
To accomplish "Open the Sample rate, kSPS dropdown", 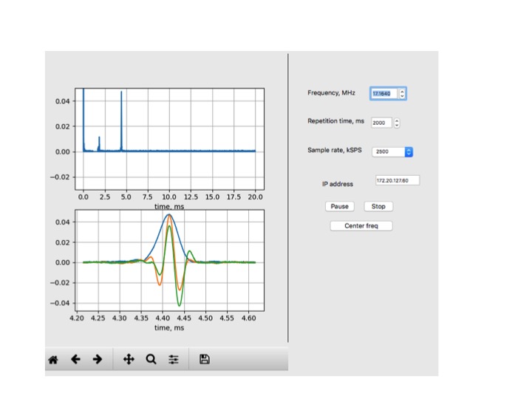I will pyautogui.click(x=392, y=151).
